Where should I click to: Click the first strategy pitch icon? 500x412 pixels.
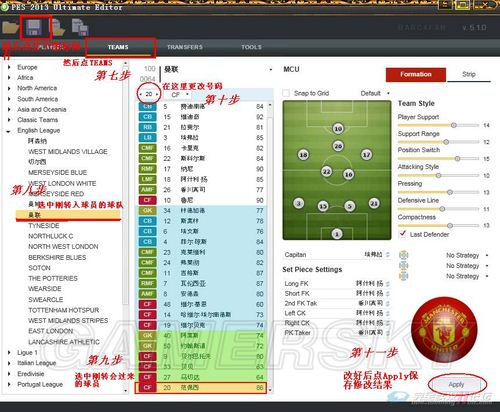click(x=404, y=255)
